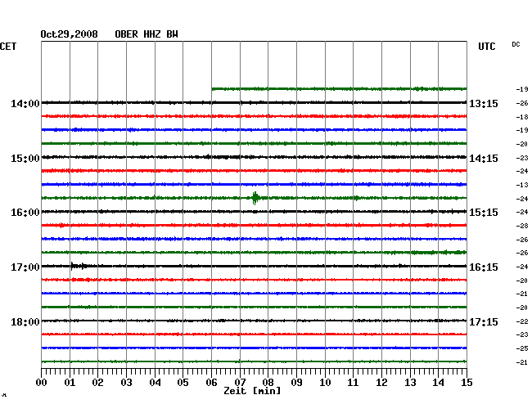This screenshot has width=532, height=404.
Task: Click the 01 minute axis tick label
Action: point(70,382)
